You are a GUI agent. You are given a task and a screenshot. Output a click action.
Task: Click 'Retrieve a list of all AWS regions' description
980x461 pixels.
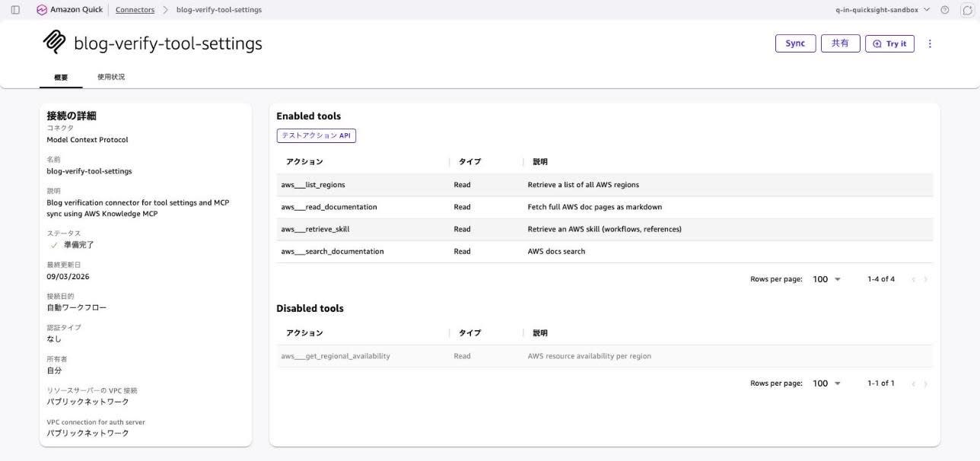pos(583,185)
